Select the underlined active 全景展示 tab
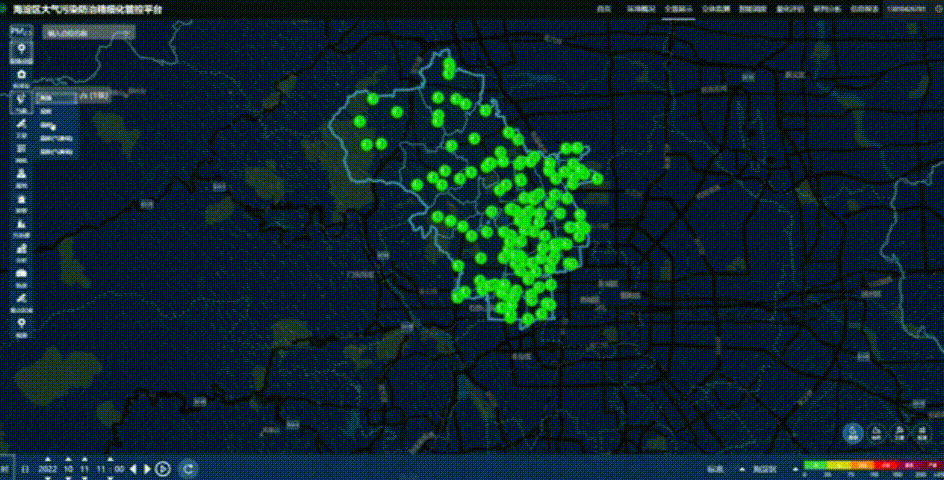The width and height of the screenshot is (944, 480). click(678, 9)
